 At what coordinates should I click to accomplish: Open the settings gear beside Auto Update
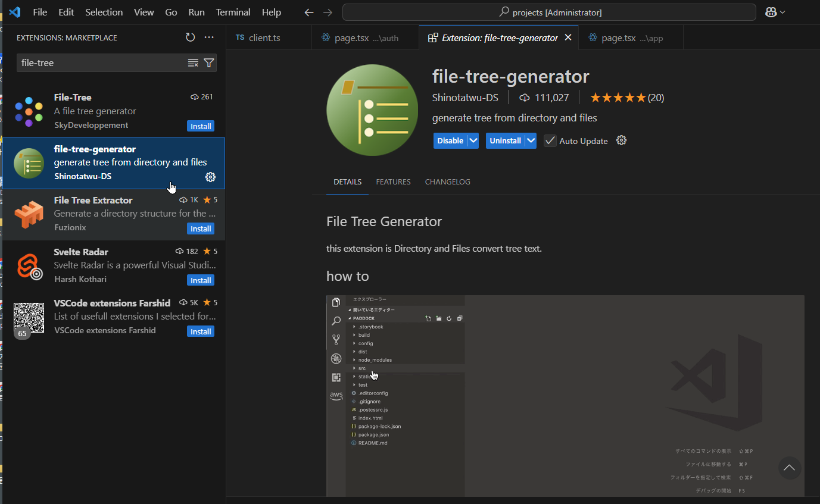(621, 140)
